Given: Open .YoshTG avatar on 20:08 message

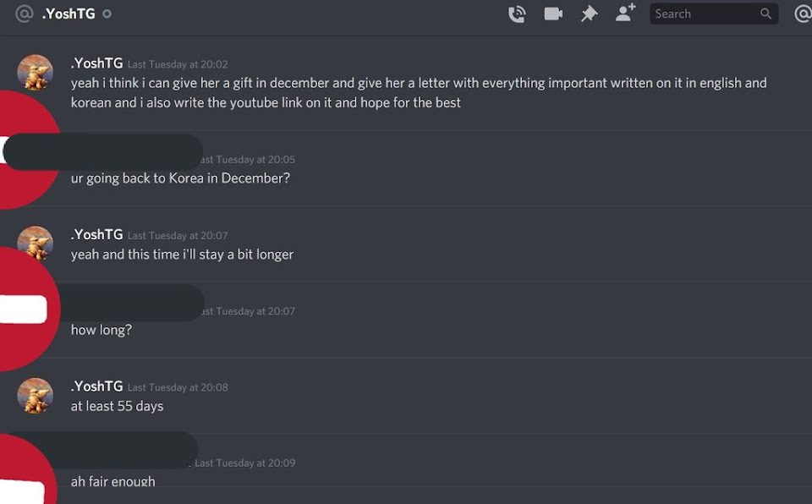Looking at the screenshot, I should [x=36, y=396].
